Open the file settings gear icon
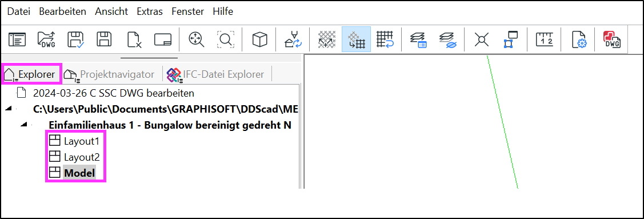The image size is (644, 219). click(581, 39)
